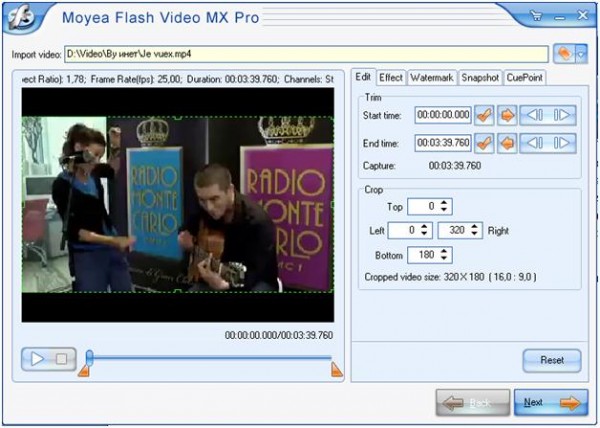Click the Start time field

click(443, 115)
